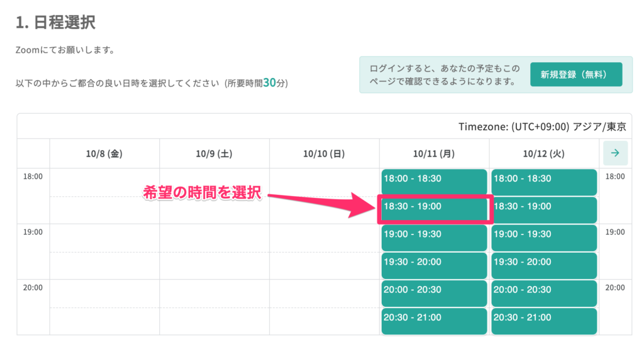The height and width of the screenshot is (347, 644).
Task: Click the 10/8 (金) column header
Action: click(104, 153)
